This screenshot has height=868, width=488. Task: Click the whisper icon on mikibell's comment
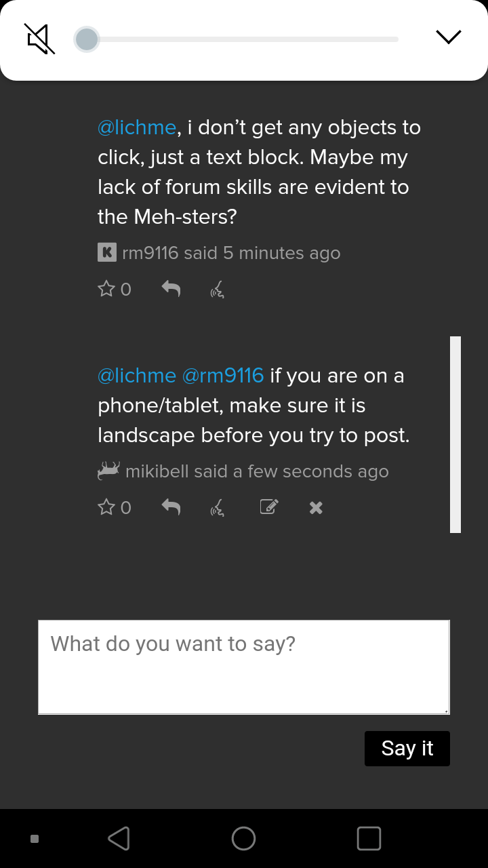click(218, 509)
